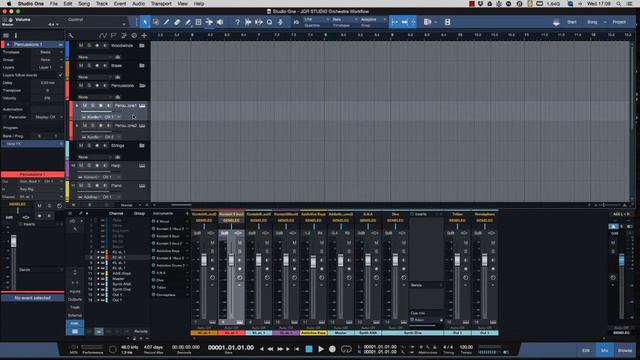The width and height of the screenshot is (640, 360).
Task: Select the Split tool
Action: pyautogui.click(x=167, y=22)
